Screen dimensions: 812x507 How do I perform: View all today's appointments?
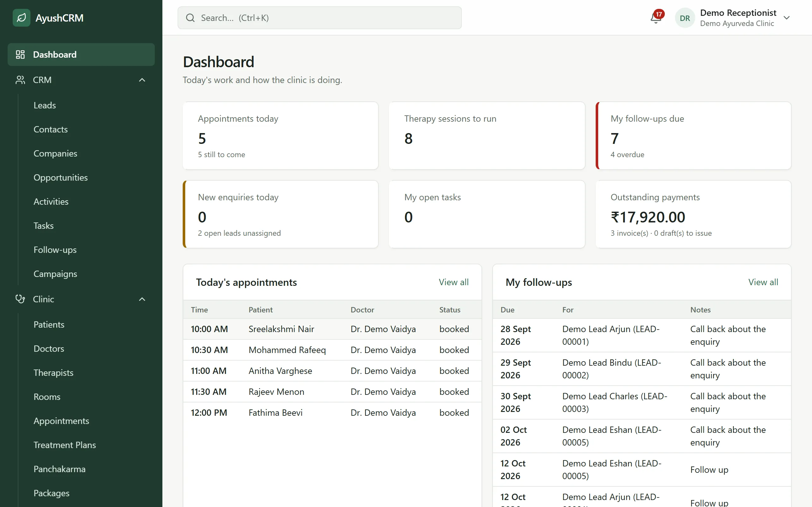point(454,282)
